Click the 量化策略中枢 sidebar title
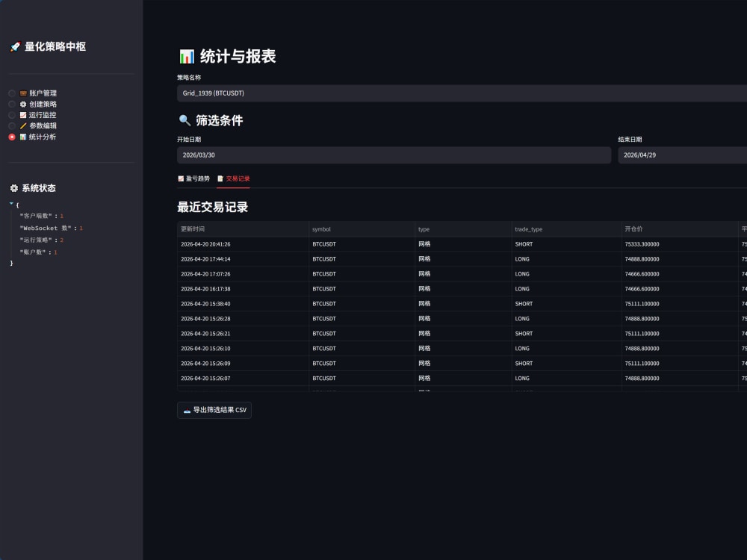Image resolution: width=747 pixels, height=560 pixels. tap(55, 46)
